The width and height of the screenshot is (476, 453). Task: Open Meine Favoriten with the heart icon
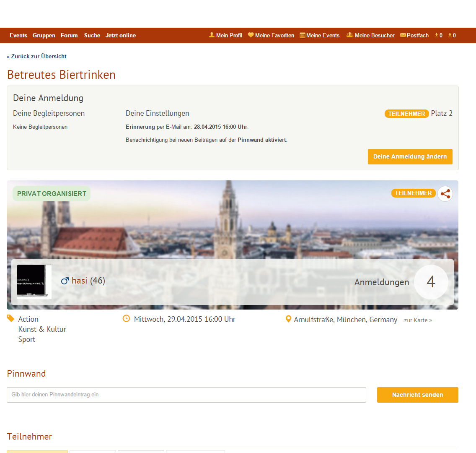271,36
